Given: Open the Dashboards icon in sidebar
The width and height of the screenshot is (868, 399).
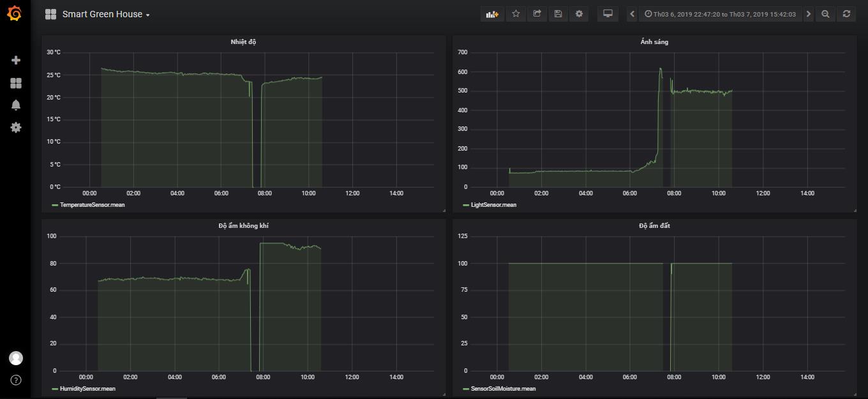Looking at the screenshot, I should [x=16, y=83].
